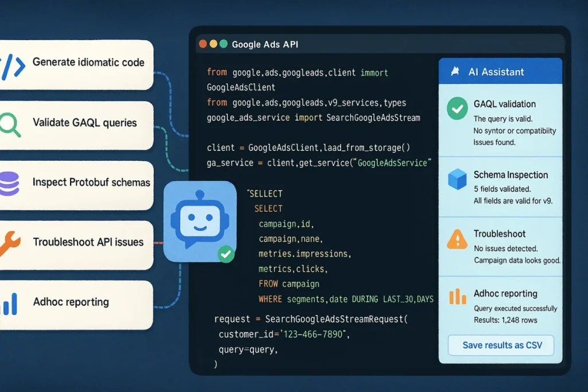
Task: Click the green checkmark badge on robot icon
Action: click(x=226, y=254)
